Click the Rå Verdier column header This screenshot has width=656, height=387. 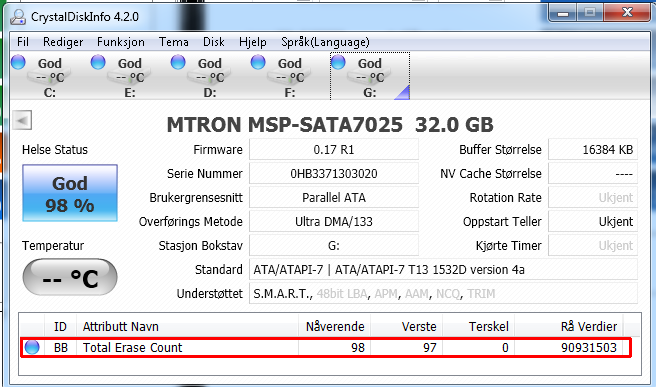(569, 326)
